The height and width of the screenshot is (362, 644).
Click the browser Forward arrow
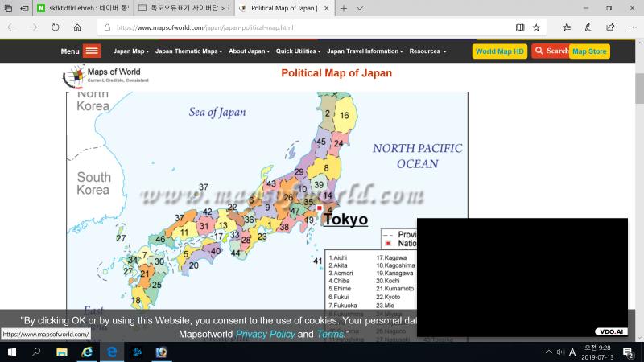pos(33,27)
